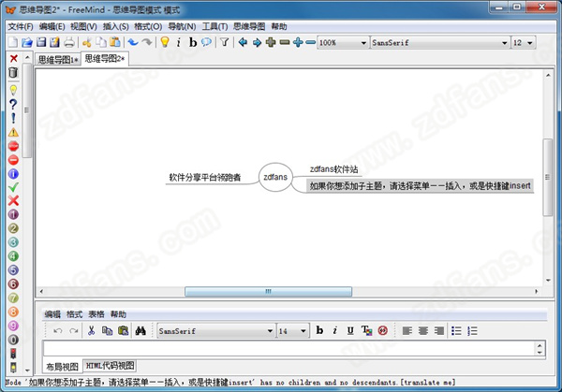This screenshot has height=392, width=562.
Task: Remove last icon with small red X
Action: click(14, 58)
